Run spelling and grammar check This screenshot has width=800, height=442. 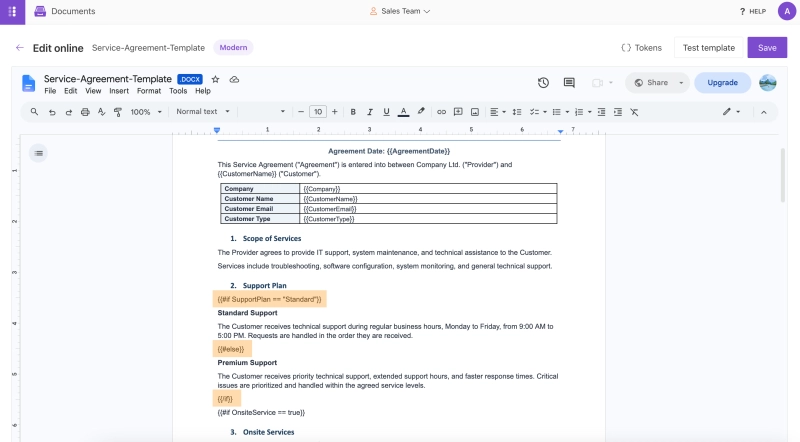(102, 112)
